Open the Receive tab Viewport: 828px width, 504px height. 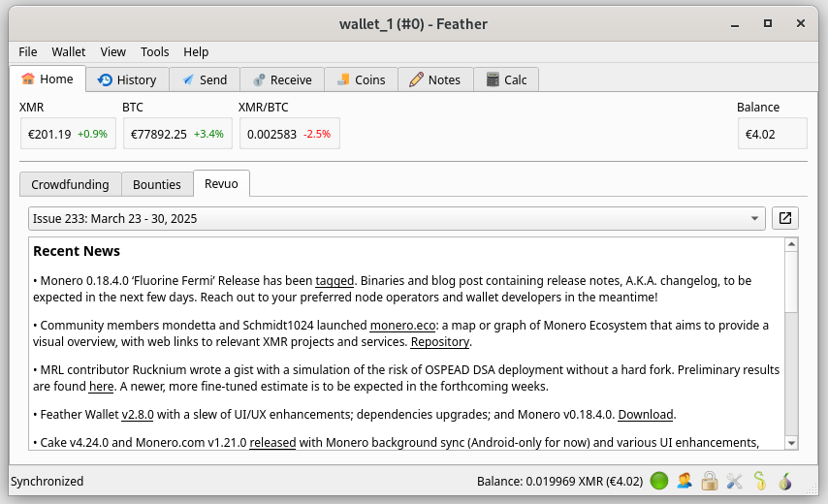(282, 79)
